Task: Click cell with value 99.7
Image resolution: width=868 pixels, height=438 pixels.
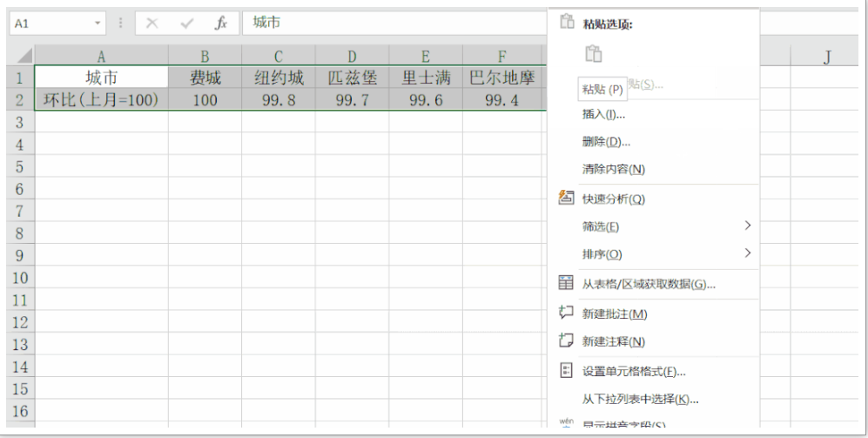Action: (x=352, y=99)
